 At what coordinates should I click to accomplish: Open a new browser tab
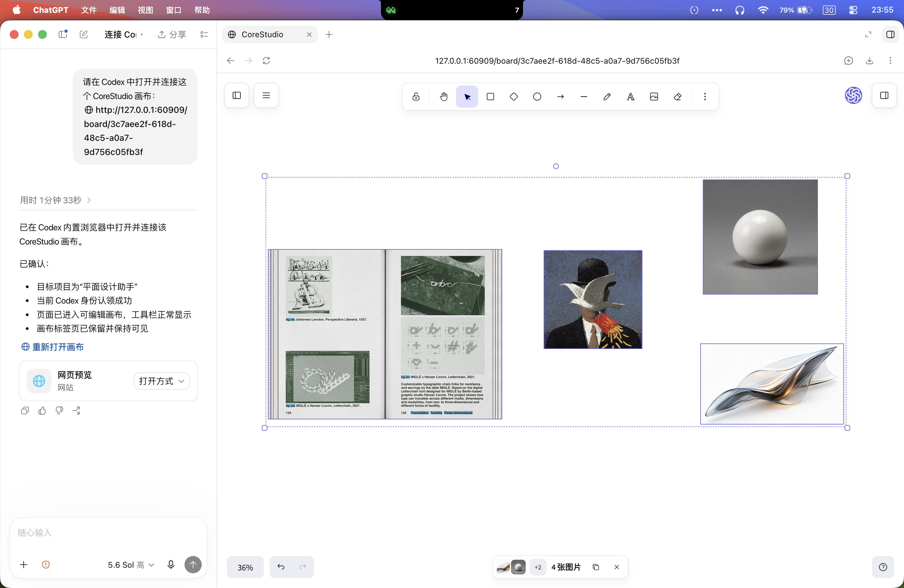329,34
